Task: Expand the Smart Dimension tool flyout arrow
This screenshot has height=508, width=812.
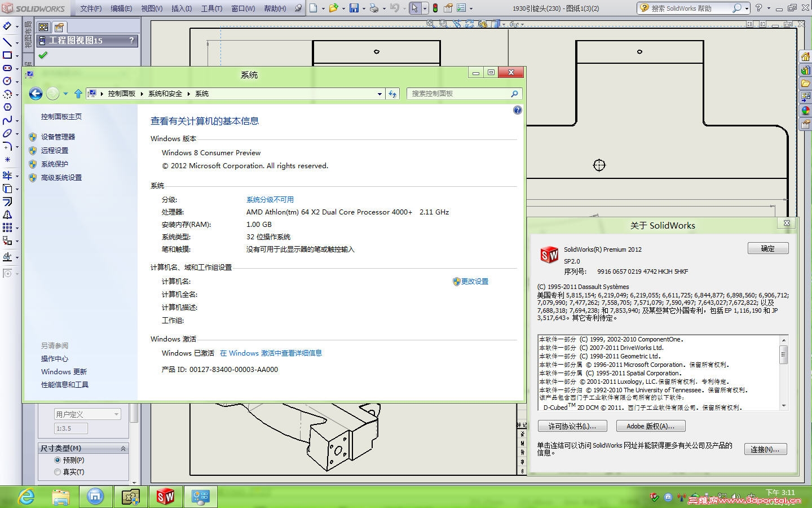Action: [x=17, y=27]
